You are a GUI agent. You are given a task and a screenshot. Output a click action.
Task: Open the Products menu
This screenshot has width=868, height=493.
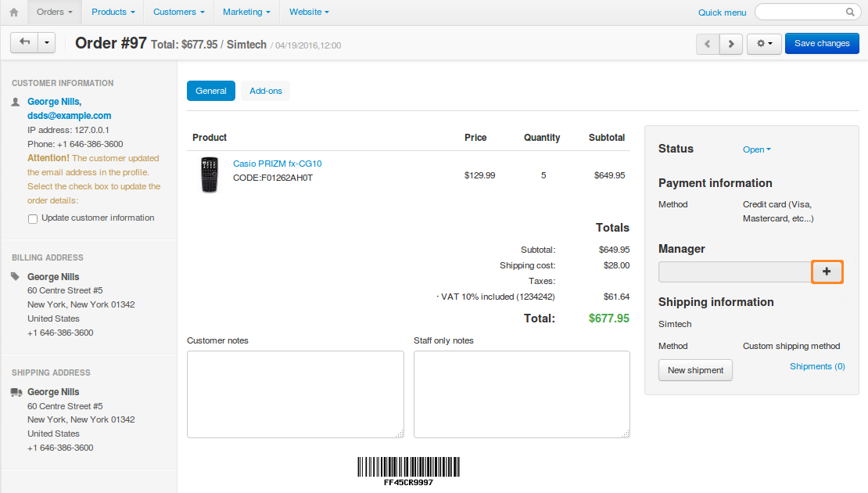point(113,13)
